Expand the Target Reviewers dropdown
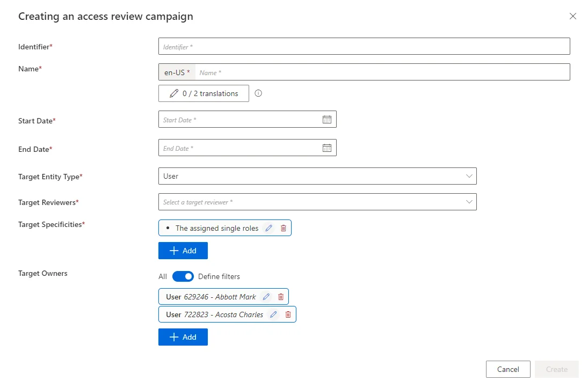The width and height of the screenshot is (588, 388). point(317,202)
